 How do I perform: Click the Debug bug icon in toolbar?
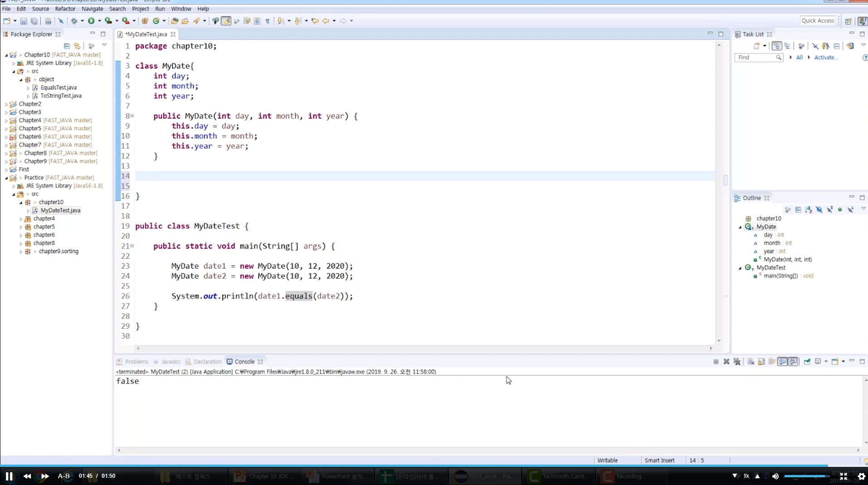click(74, 21)
